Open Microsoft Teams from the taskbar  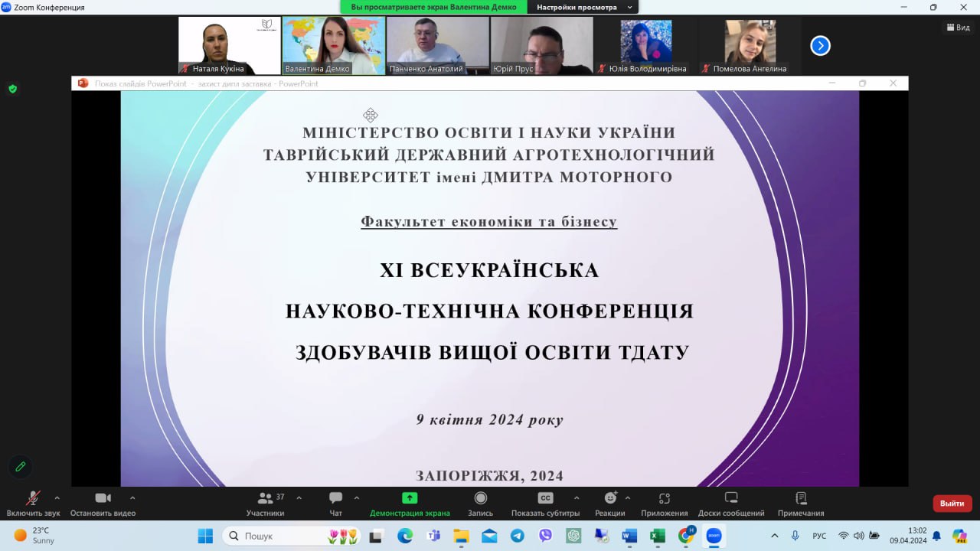(433, 536)
